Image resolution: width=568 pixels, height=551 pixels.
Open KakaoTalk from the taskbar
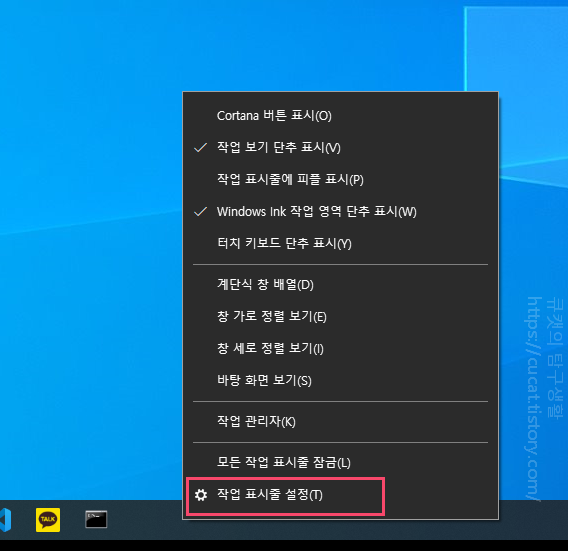tap(48, 520)
